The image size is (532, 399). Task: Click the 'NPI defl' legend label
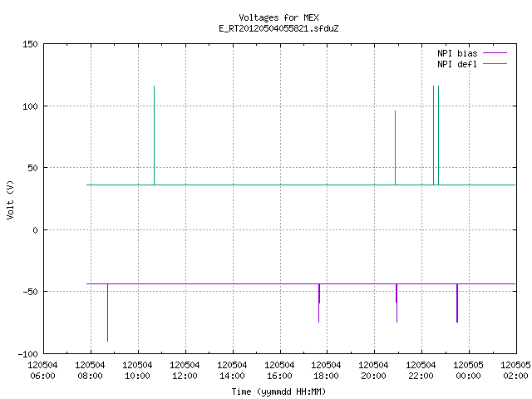pyautogui.click(x=457, y=64)
